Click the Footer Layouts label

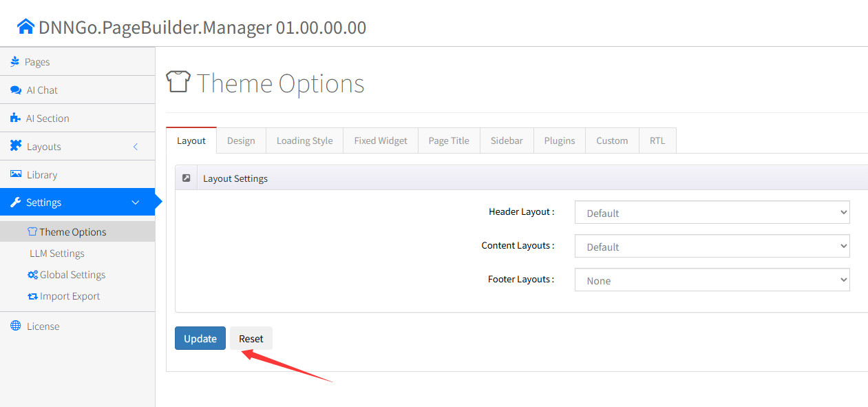[x=521, y=279]
